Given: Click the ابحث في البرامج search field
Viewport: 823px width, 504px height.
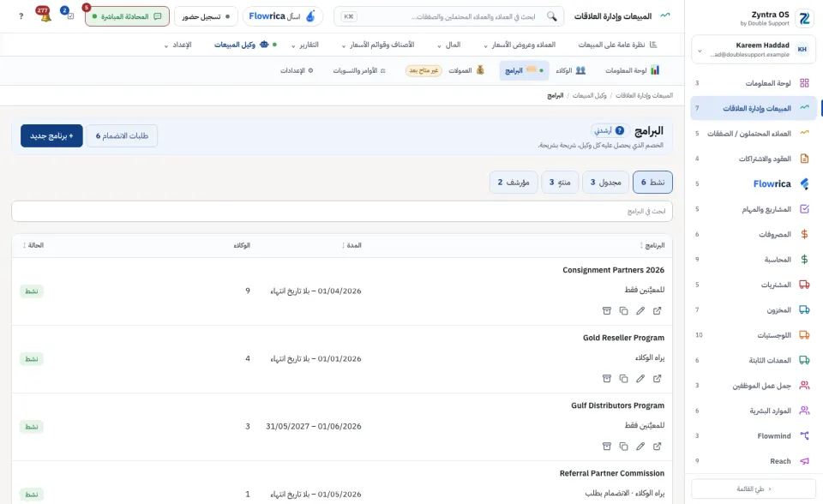Looking at the screenshot, I should click(x=342, y=211).
